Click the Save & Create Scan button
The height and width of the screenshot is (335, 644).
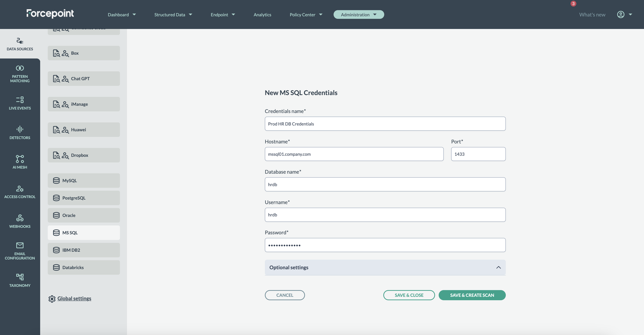pos(472,295)
